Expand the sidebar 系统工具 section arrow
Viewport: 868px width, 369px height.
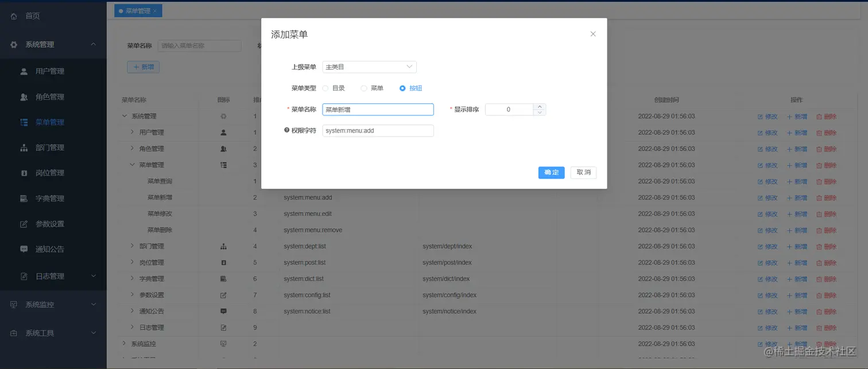[94, 333]
